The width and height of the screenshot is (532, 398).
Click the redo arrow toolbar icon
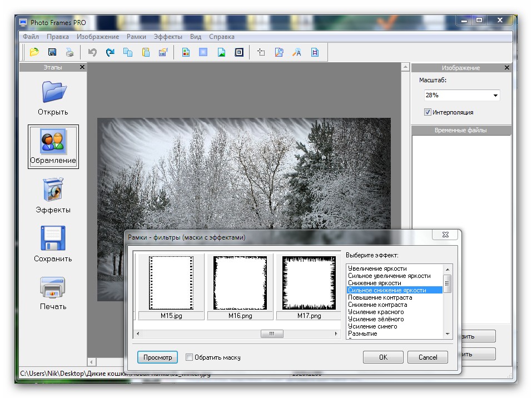pyautogui.click(x=110, y=52)
